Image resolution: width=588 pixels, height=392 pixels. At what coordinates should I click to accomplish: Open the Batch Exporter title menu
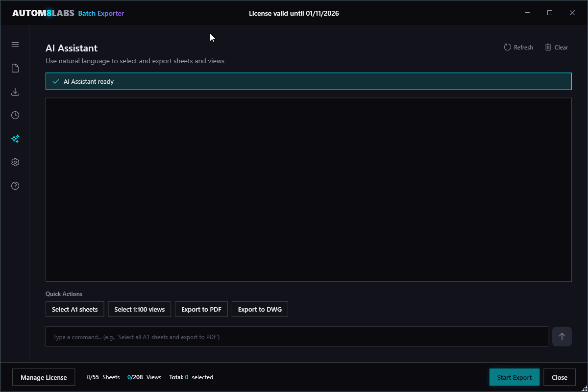point(101,13)
